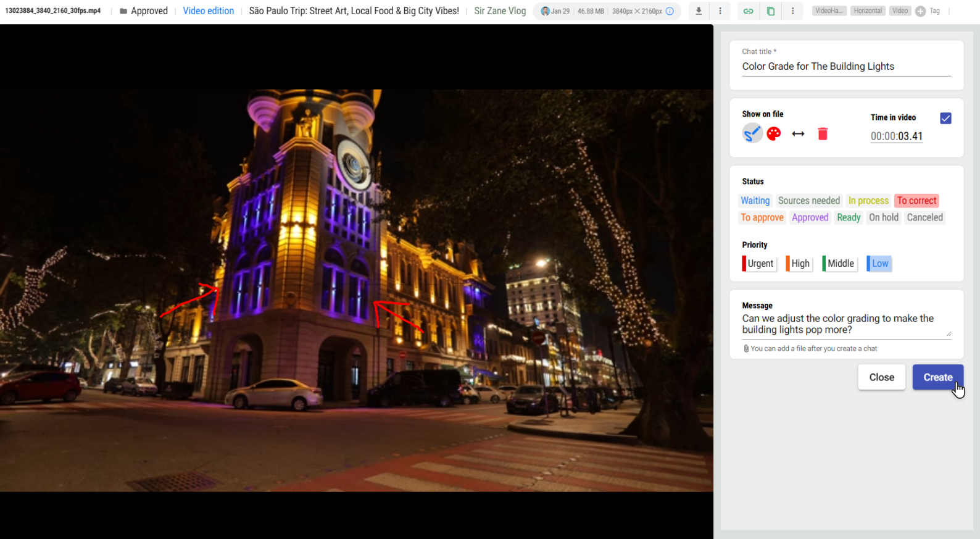Open the Video edition breadcrumb
980x539 pixels.
(208, 11)
